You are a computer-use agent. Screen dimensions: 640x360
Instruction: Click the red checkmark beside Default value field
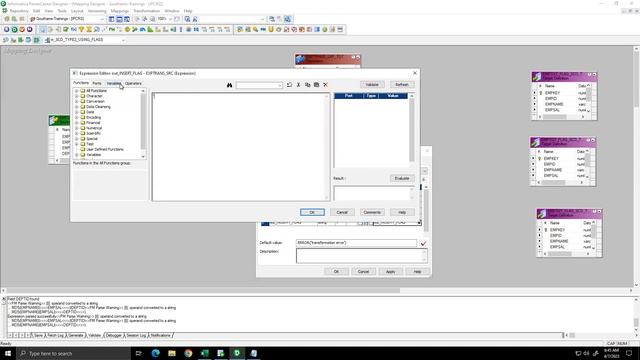tap(423, 243)
